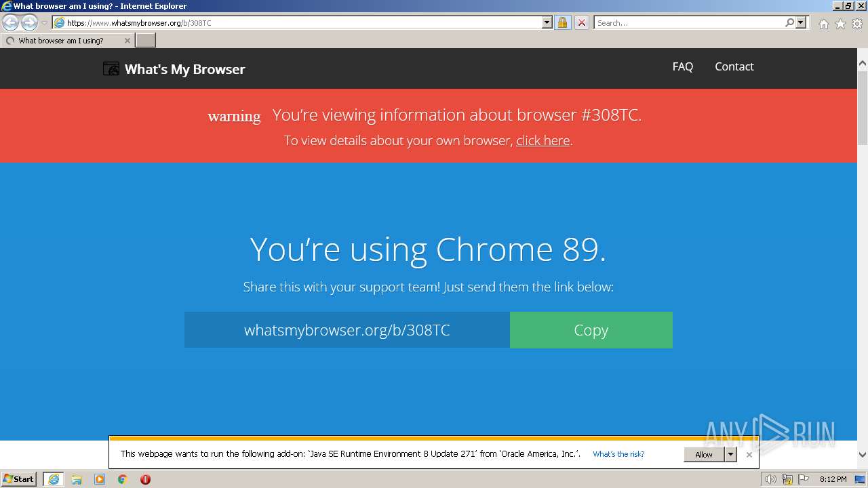Go to the Home page icon
The image size is (868, 488).
823,24
